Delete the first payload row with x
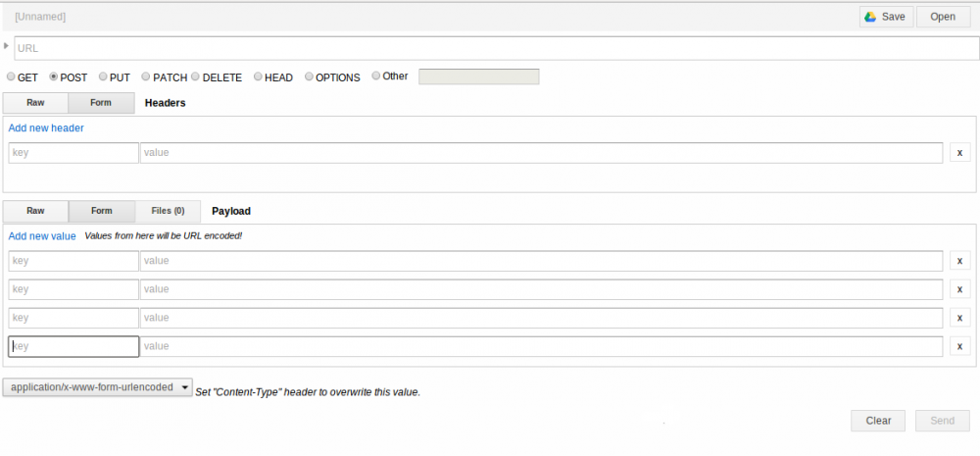The image size is (980, 456). (959, 261)
